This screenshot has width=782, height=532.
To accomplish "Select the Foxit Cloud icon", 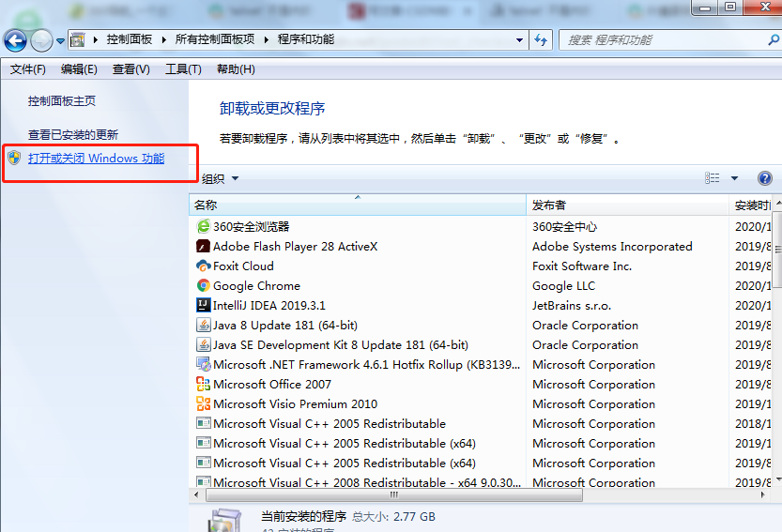I will click(204, 266).
